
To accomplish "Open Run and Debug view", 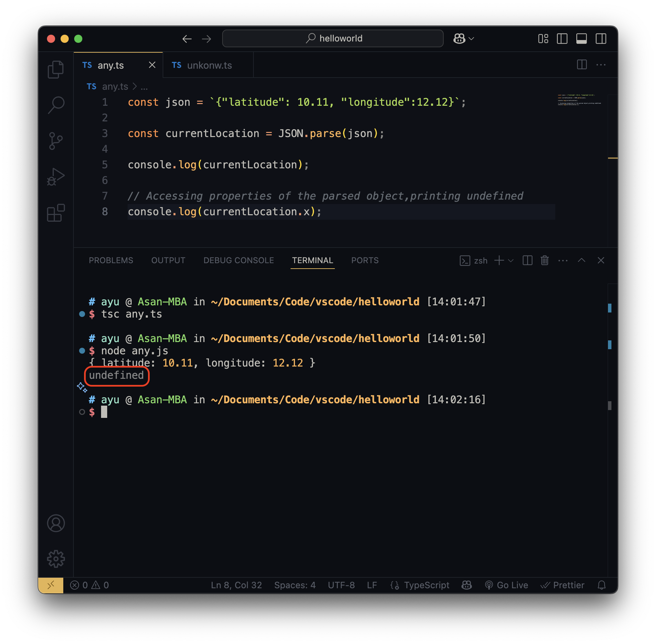I will tap(56, 177).
